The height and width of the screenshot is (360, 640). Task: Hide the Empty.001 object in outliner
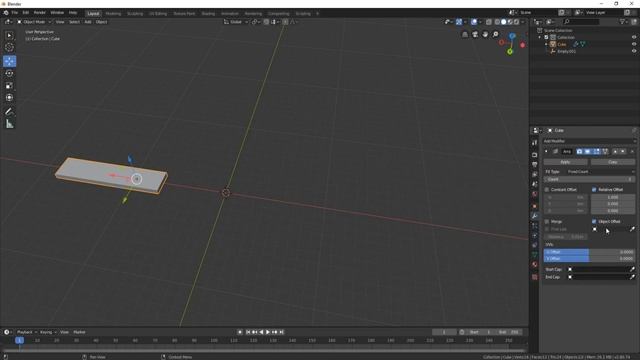634,51
